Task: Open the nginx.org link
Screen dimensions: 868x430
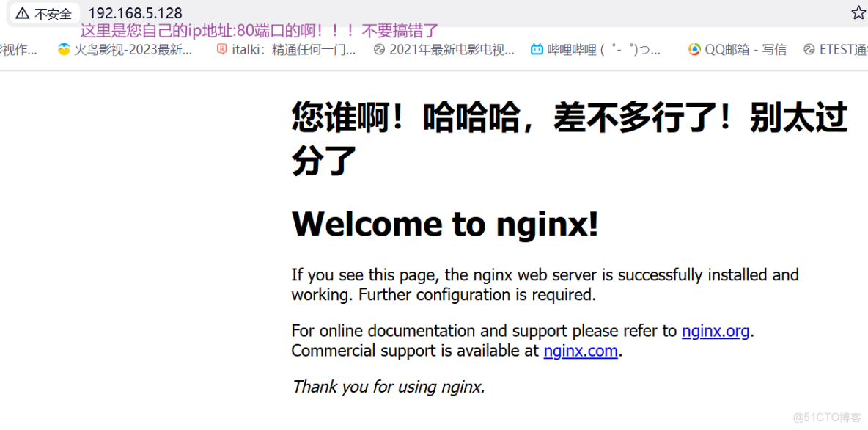Action: (x=715, y=331)
